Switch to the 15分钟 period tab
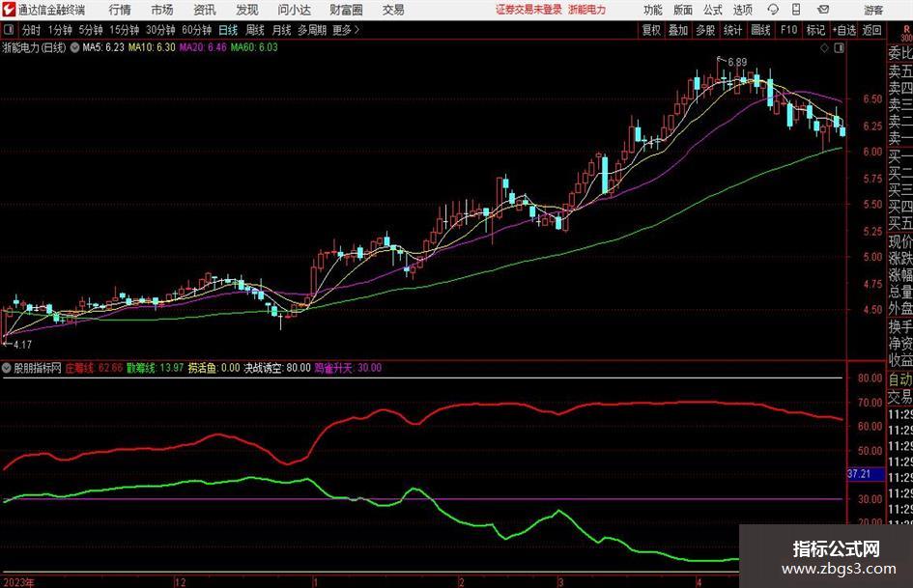The height and width of the screenshot is (588, 913). tap(125, 30)
